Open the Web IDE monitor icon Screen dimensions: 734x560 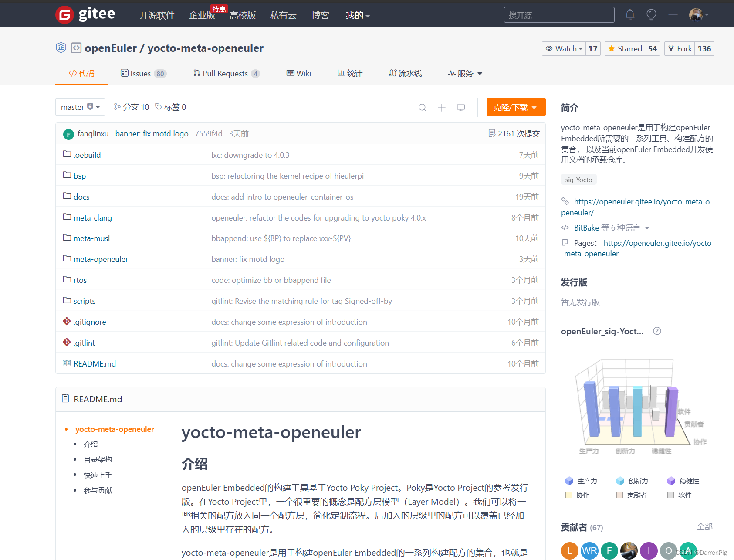461,107
